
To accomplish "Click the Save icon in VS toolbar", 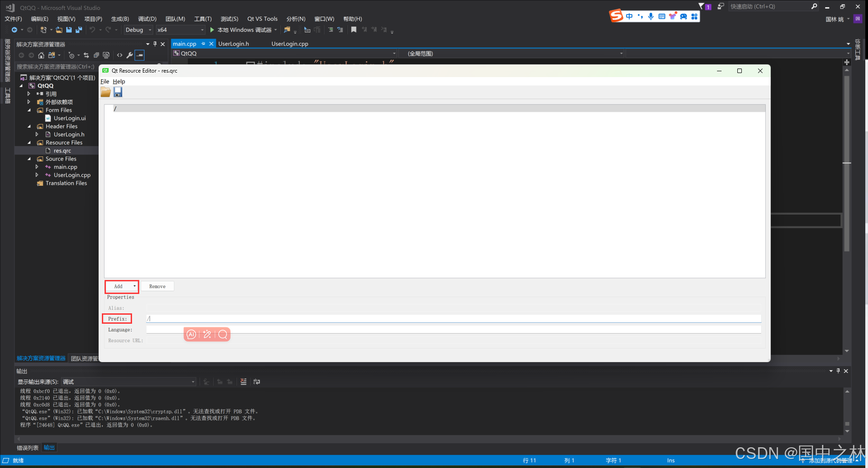I will pyautogui.click(x=69, y=30).
